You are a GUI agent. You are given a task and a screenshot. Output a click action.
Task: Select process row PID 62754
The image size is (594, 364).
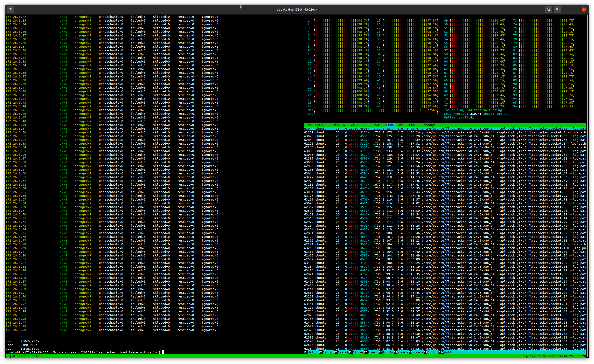click(x=445, y=349)
